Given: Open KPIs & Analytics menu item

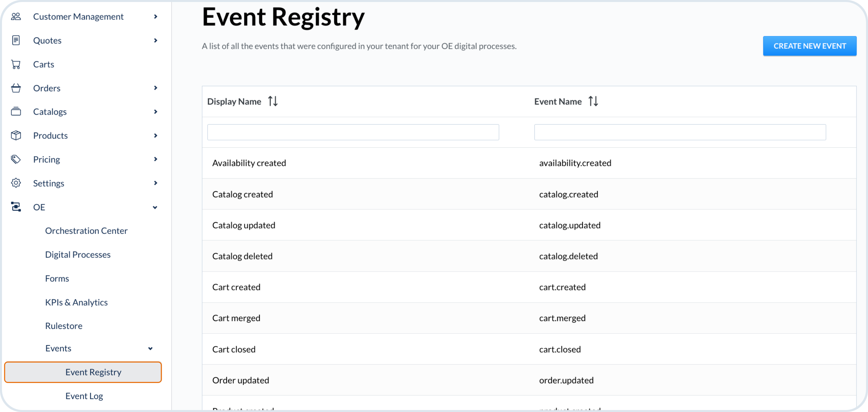Looking at the screenshot, I should [x=76, y=302].
